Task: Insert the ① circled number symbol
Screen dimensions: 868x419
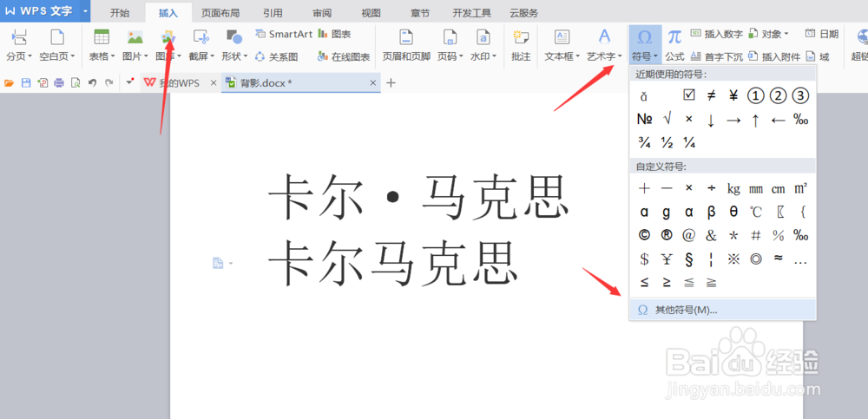Action: tap(756, 95)
